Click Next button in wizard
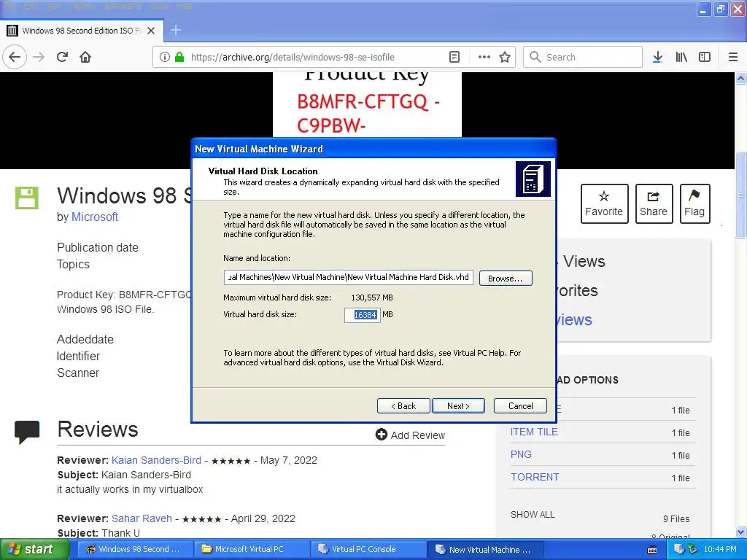The image size is (747, 560). (x=458, y=405)
